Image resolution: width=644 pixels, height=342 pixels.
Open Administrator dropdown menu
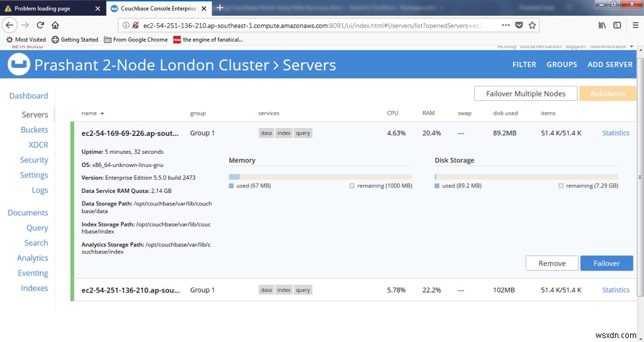(612, 46)
